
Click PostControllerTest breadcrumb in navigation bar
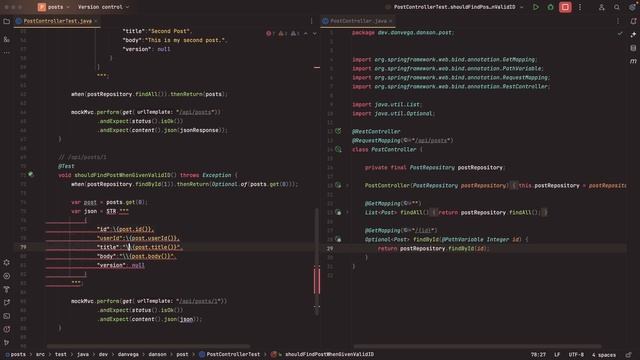click(229, 354)
